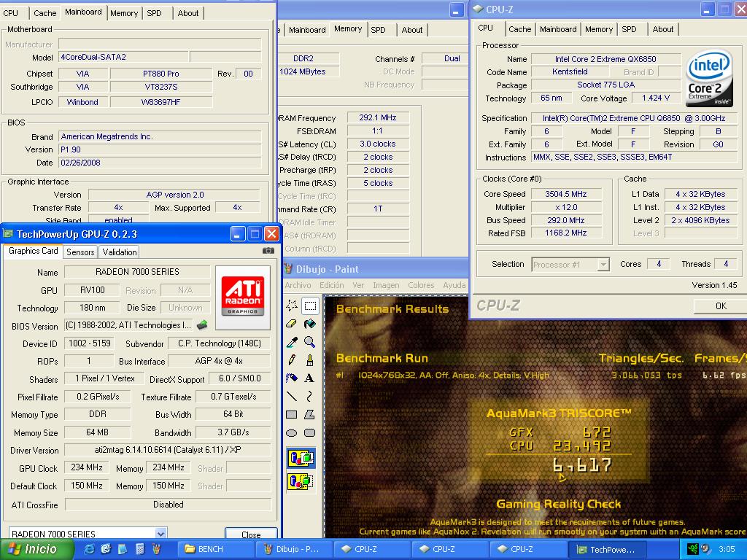
Task: Choose opaque selection mode option in Paint
Action: (x=301, y=458)
